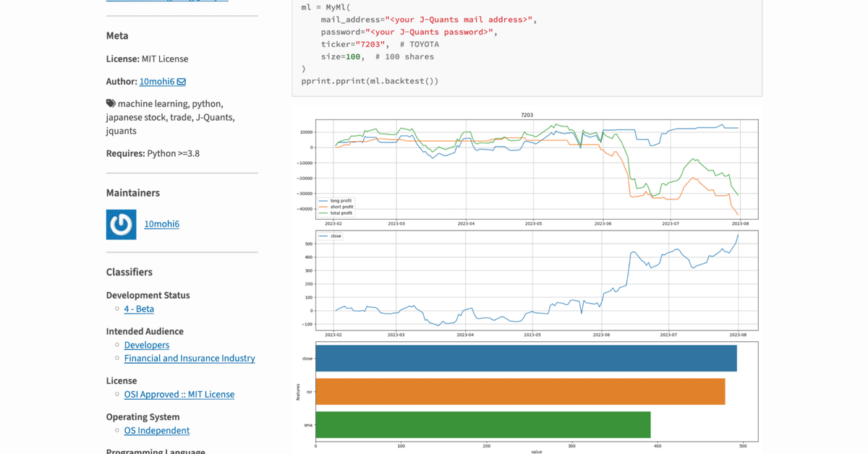This screenshot has height=454, width=868.
Task: Click the power-button avatar of maintainer 10mohi6
Action: (x=121, y=224)
